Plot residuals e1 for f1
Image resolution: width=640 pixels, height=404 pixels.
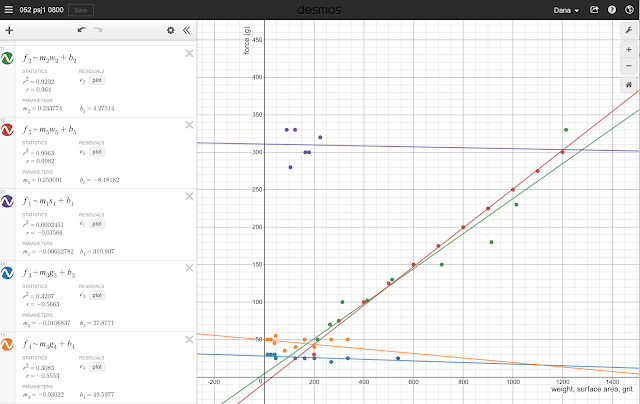click(97, 224)
